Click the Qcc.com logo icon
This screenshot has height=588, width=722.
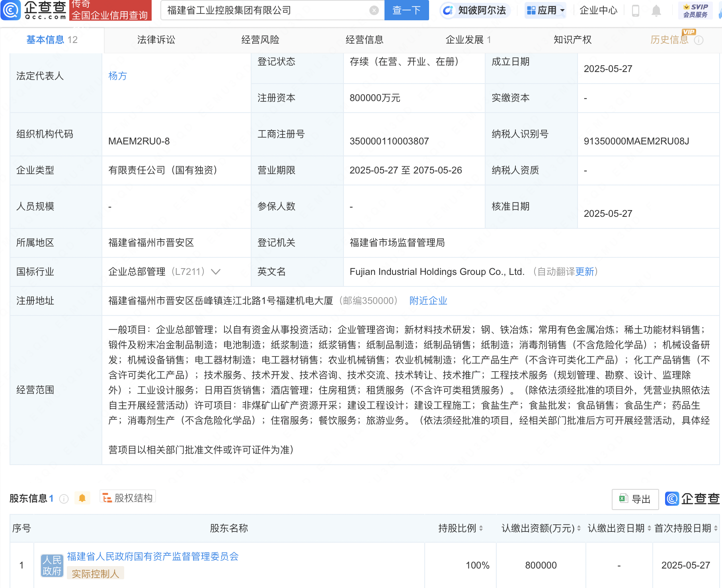[10, 10]
